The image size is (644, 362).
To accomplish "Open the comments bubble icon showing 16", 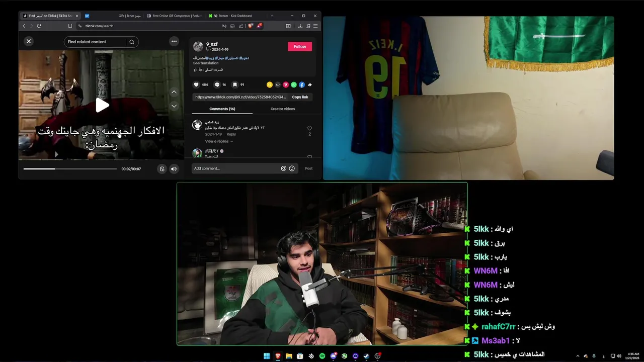I will (217, 84).
